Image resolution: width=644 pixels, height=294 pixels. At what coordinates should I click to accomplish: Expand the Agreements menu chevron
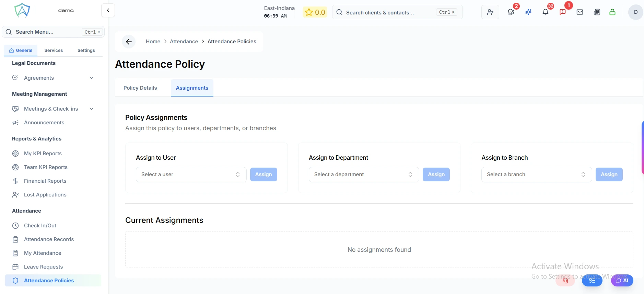92,78
